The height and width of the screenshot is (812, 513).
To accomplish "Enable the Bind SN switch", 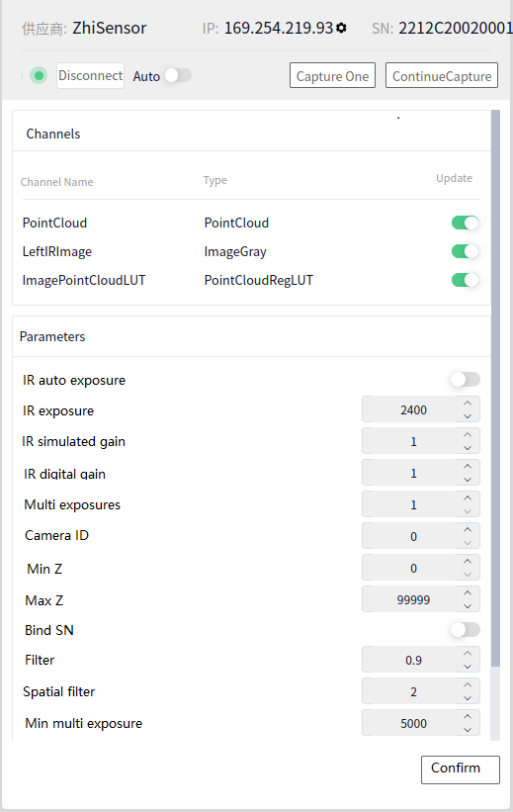I will (x=465, y=630).
